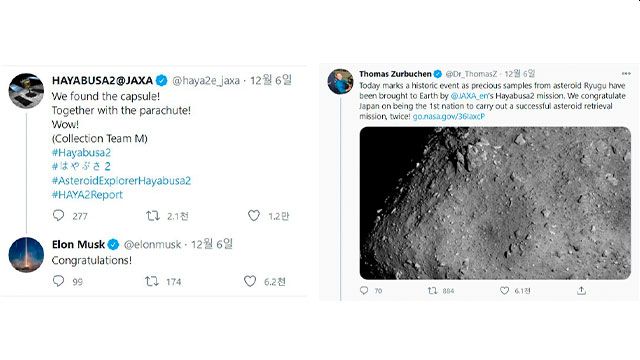Retweet Thomas Zurbuchen's asteroid tweet

[432, 291]
